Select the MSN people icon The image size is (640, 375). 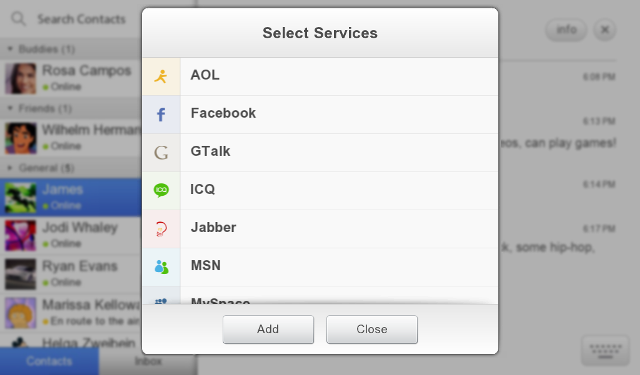click(161, 267)
